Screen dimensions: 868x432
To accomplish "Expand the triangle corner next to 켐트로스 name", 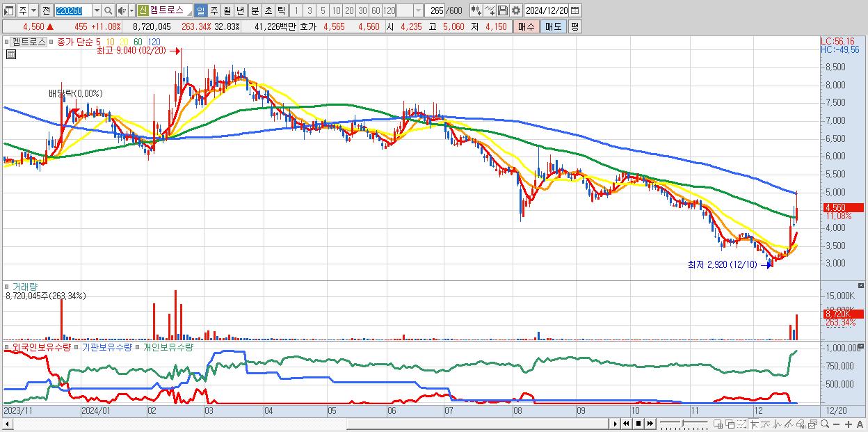I will click(x=188, y=13).
